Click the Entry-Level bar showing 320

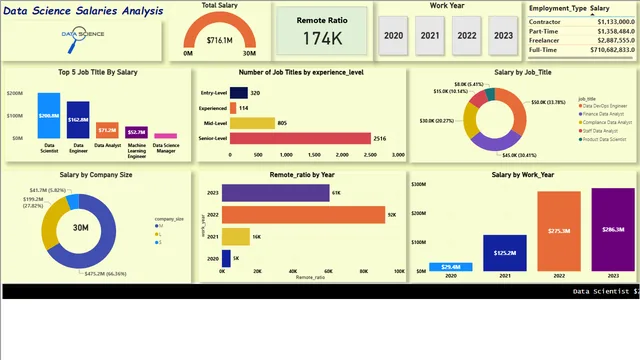point(239,93)
